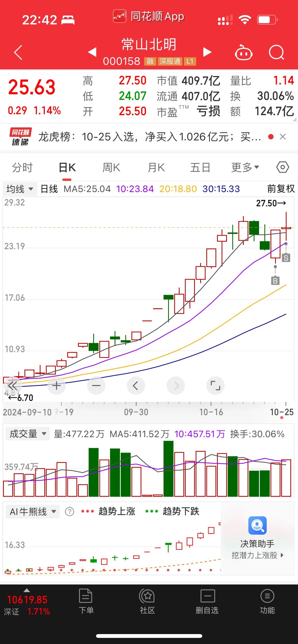Tap the latest candlestick on chart

point(286,226)
